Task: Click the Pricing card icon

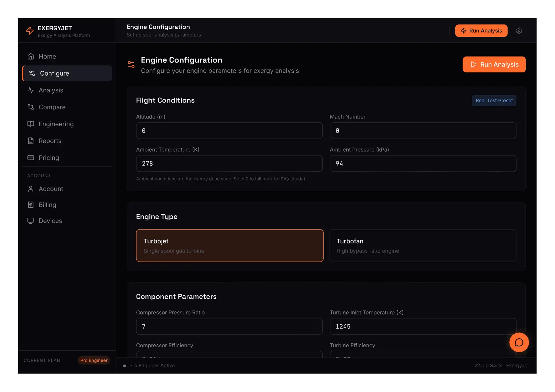Action: click(31, 158)
